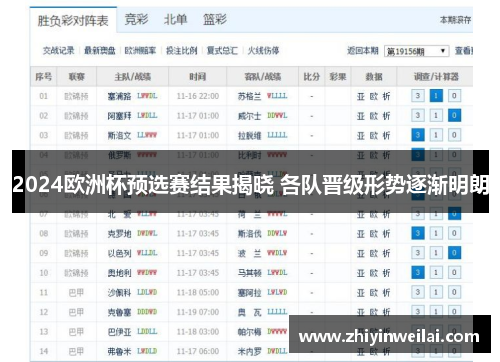Image resolution: width=500 pixels, height=362 pixels.
Task: Click home team 克罗地 in row 08
Action: 119,234
